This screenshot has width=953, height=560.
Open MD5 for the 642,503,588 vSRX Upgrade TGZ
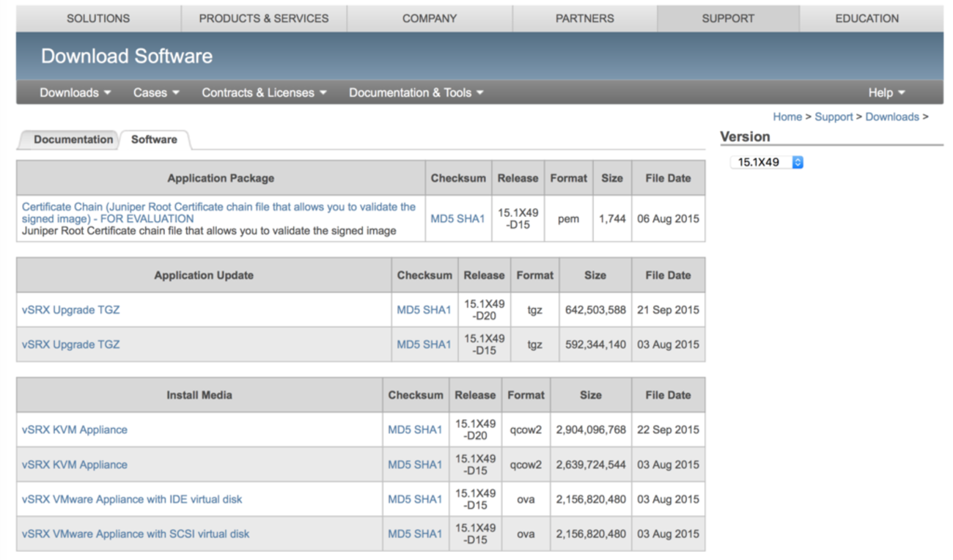tap(408, 310)
